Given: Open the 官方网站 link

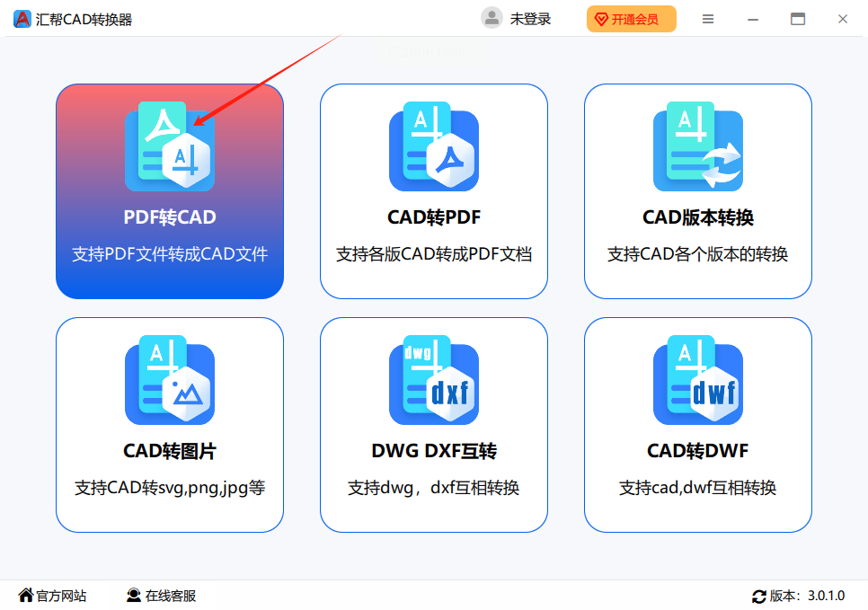Looking at the screenshot, I should pyautogui.click(x=61, y=596).
